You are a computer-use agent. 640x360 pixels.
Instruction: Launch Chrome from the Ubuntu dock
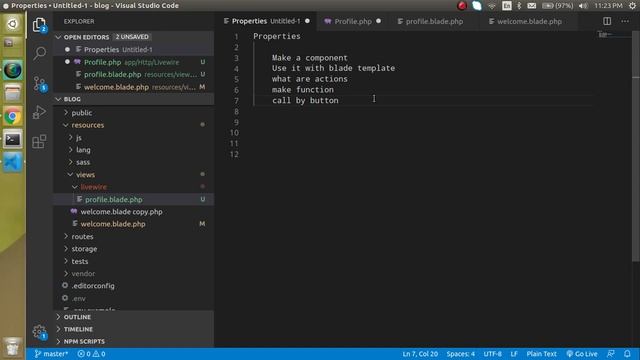point(12,117)
